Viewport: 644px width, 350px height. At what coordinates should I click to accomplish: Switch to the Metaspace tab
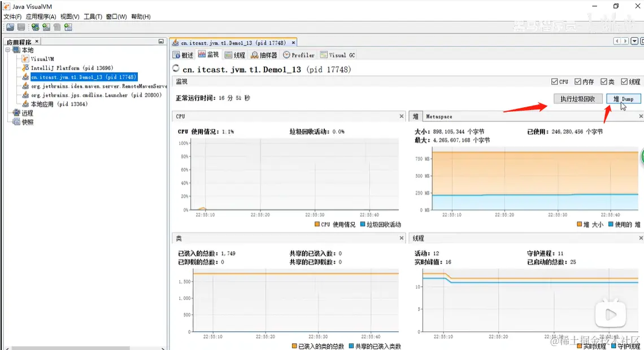tap(438, 116)
